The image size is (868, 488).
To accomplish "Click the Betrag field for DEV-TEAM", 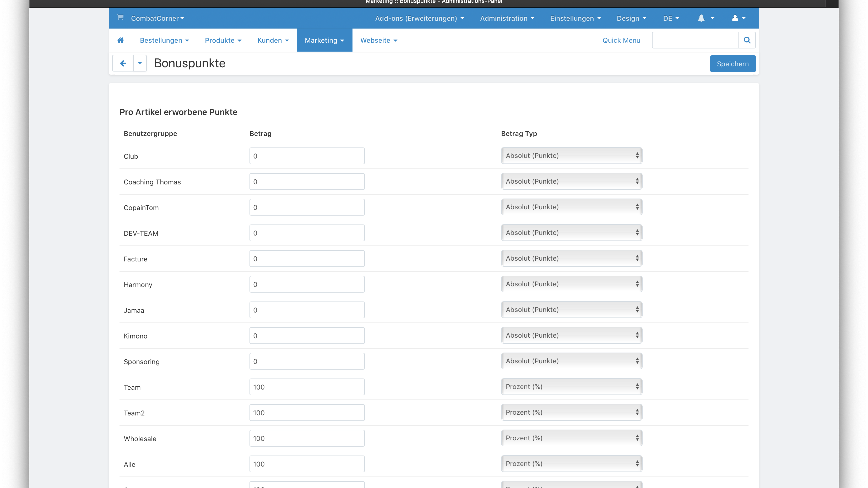I will (x=307, y=233).
